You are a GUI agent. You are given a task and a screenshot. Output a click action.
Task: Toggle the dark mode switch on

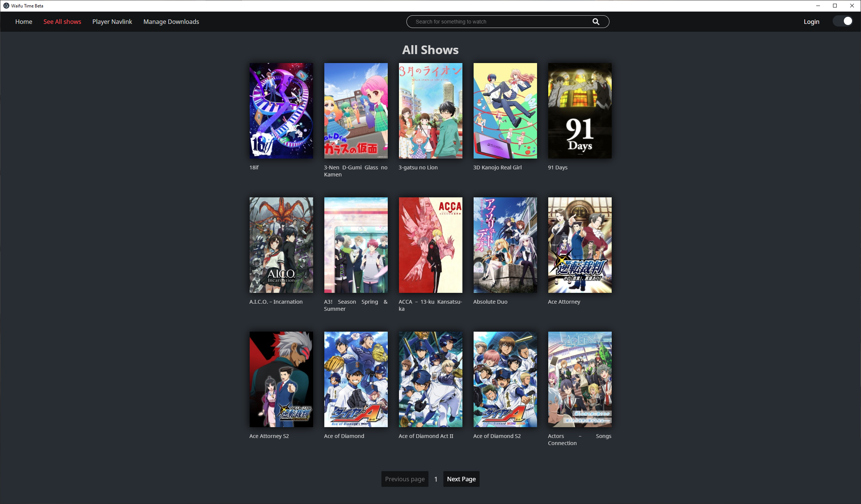(x=843, y=22)
